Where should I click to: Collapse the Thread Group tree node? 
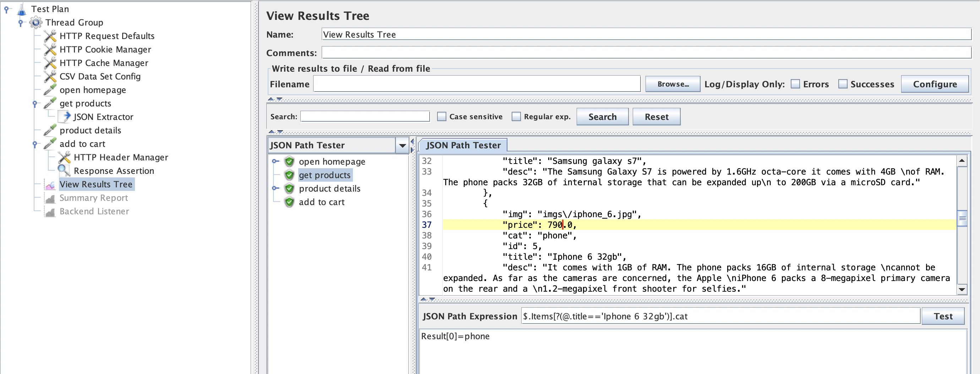point(21,23)
